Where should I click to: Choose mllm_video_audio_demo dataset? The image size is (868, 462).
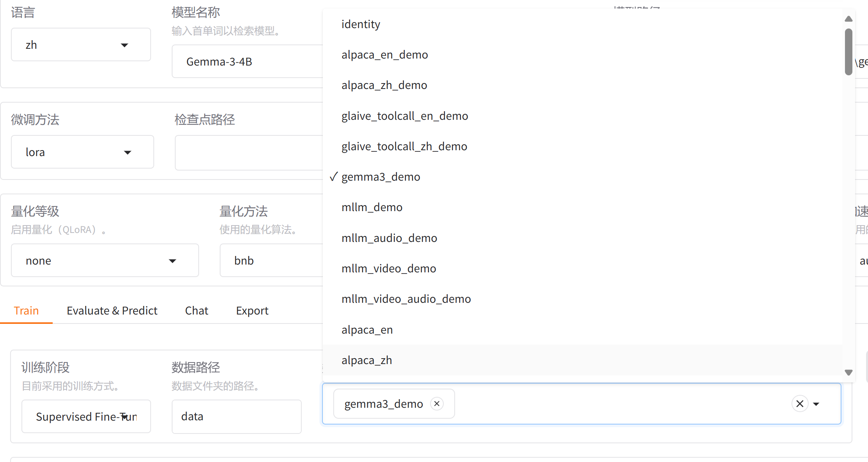click(406, 299)
